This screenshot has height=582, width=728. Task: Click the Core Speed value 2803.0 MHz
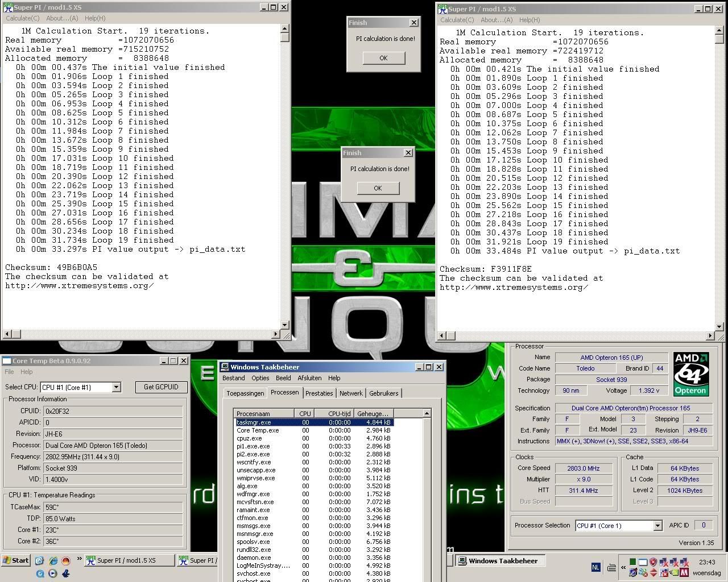pyautogui.click(x=584, y=468)
